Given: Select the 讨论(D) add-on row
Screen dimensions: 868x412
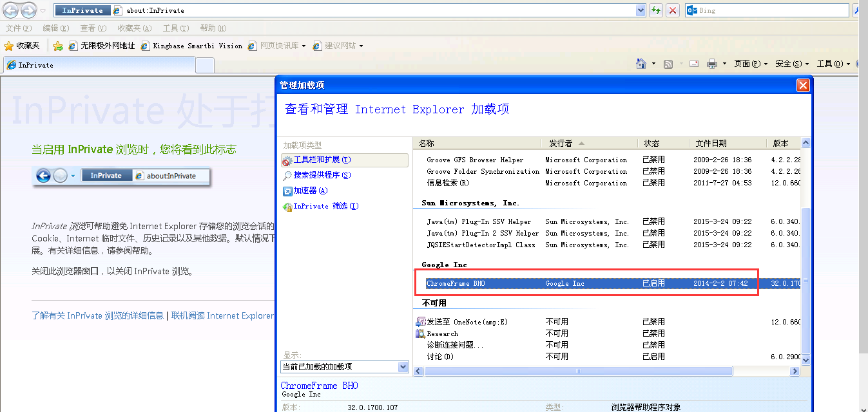Looking at the screenshot, I should point(608,357).
